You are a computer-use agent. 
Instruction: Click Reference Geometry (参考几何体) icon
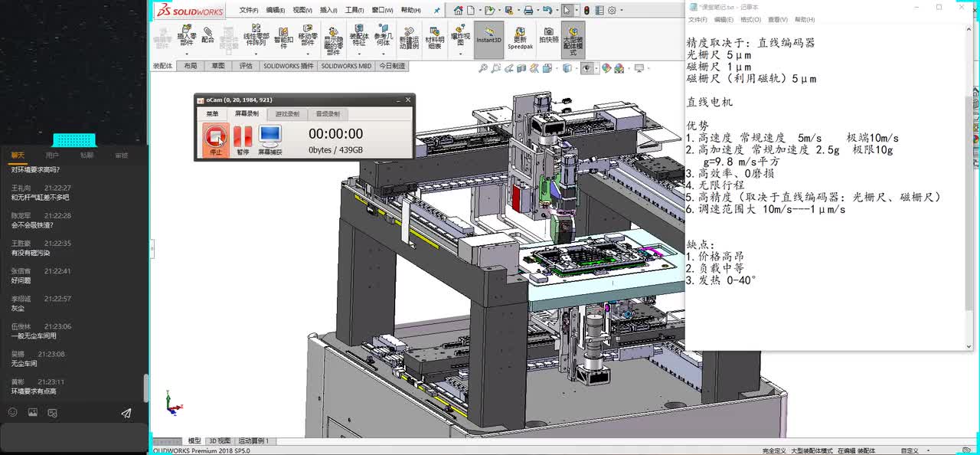pyautogui.click(x=383, y=36)
